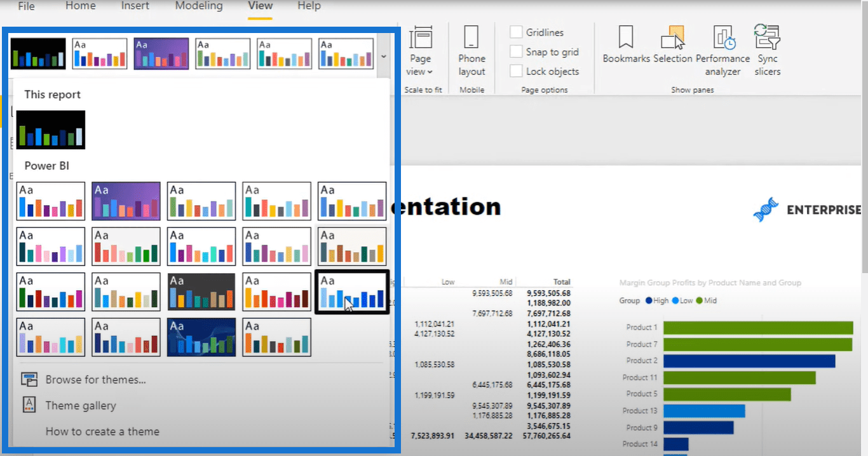The image size is (868, 456).
Task: Apply the purple theme in the Power BI section
Action: click(x=126, y=201)
